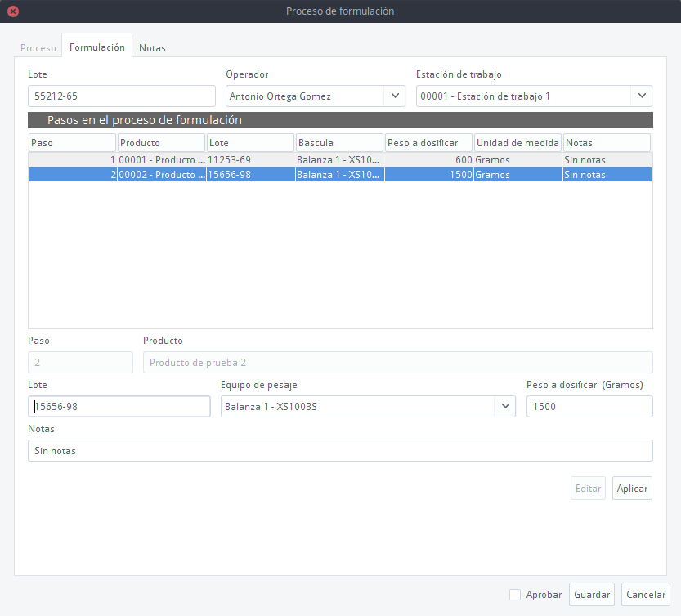Click the Bascula column header
681x616 pixels.
coord(339,143)
